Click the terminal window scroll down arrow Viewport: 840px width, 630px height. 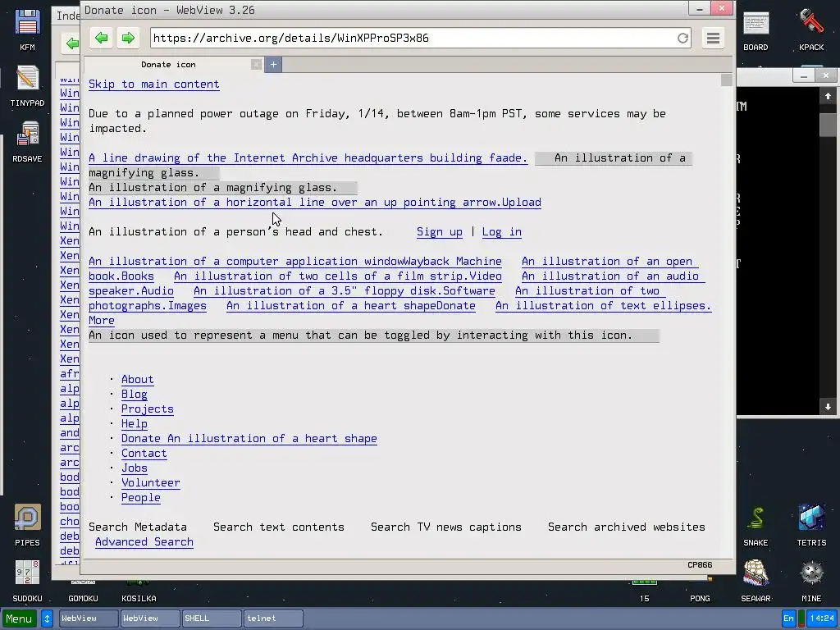[828, 407]
